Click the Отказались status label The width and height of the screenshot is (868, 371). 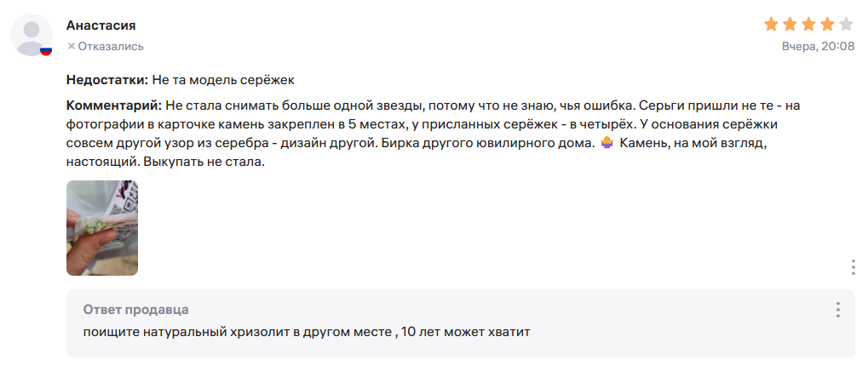tap(111, 46)
